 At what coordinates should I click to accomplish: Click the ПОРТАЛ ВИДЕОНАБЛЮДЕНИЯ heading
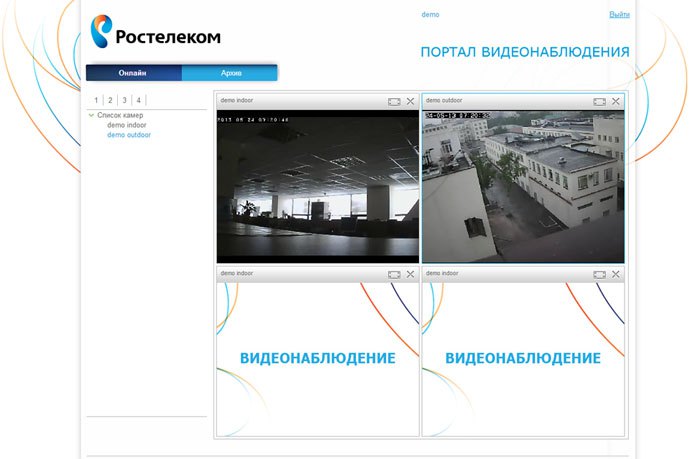point(525,52)
